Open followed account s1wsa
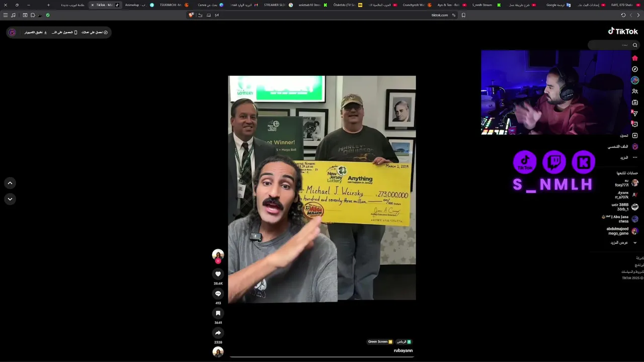The height and width of the screenshot is (362, 644). pos(620,219)
